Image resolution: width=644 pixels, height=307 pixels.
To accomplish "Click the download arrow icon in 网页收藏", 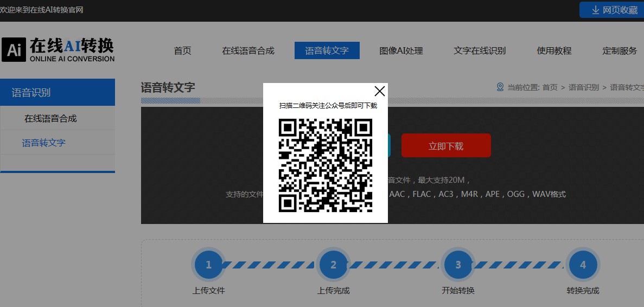I will [595, 10].
